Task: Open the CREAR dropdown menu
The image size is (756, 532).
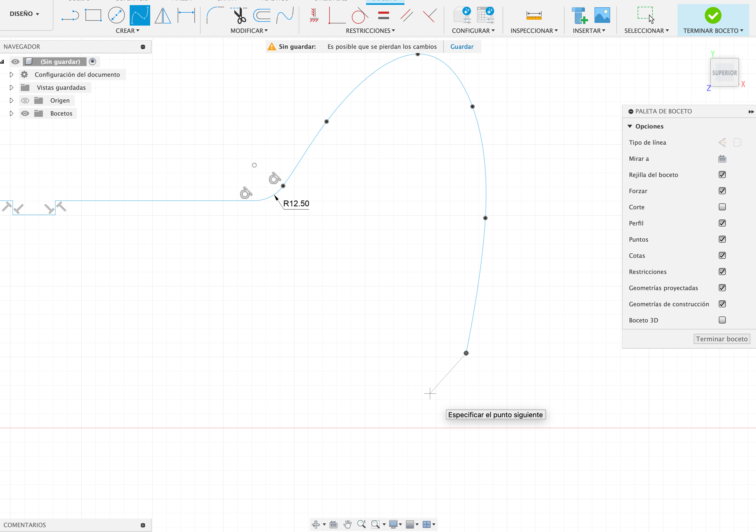Action: 128,31
